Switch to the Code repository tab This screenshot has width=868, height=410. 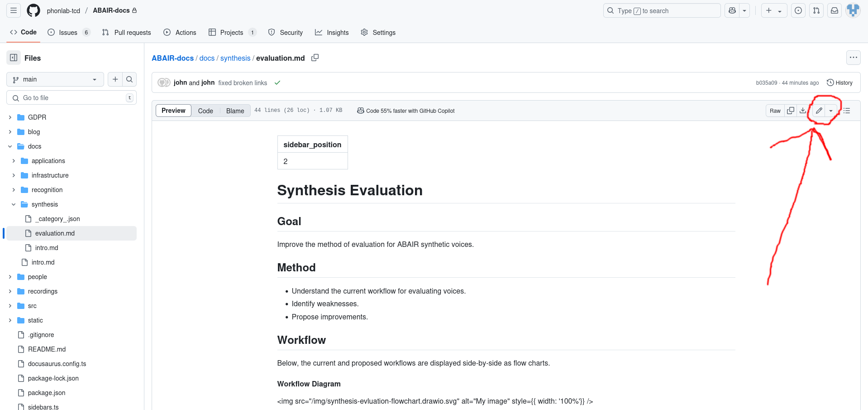23,32
